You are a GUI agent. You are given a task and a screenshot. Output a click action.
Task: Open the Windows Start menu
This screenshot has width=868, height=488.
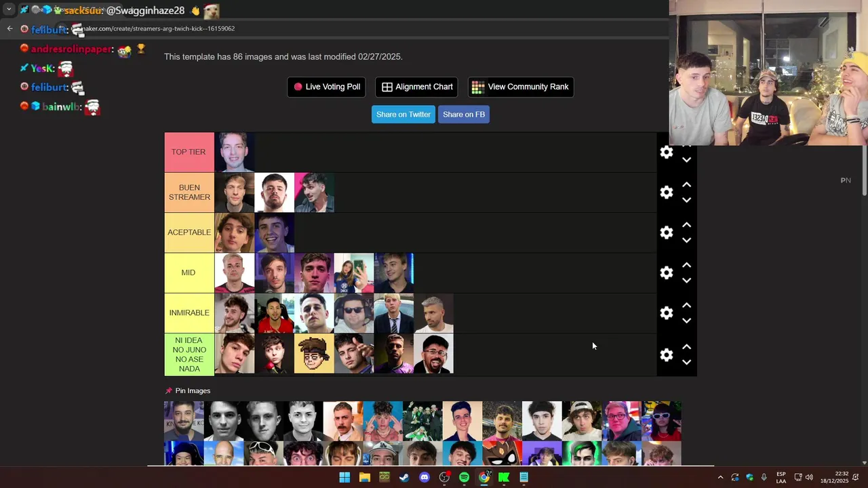344,477
